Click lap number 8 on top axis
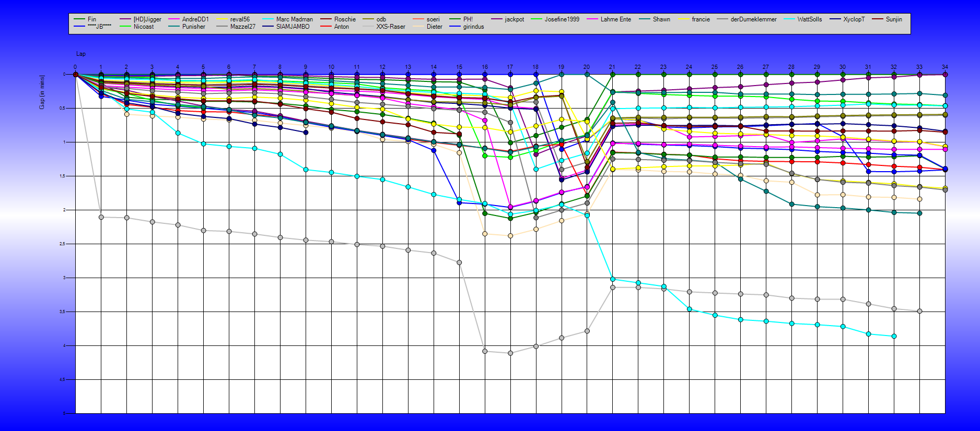Screen dimensions: 980x431 pyautogui.click(x=280, y=67)
